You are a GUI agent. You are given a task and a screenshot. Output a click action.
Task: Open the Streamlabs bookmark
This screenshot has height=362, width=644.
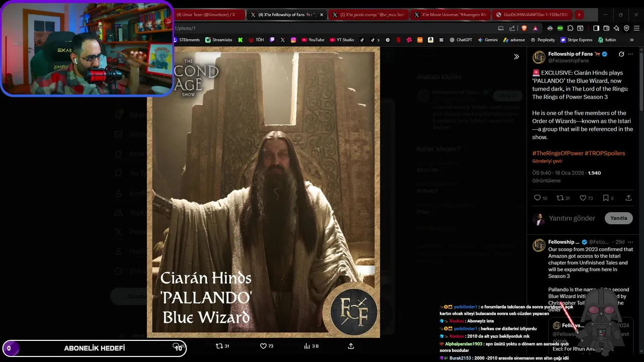pos(219,40)
